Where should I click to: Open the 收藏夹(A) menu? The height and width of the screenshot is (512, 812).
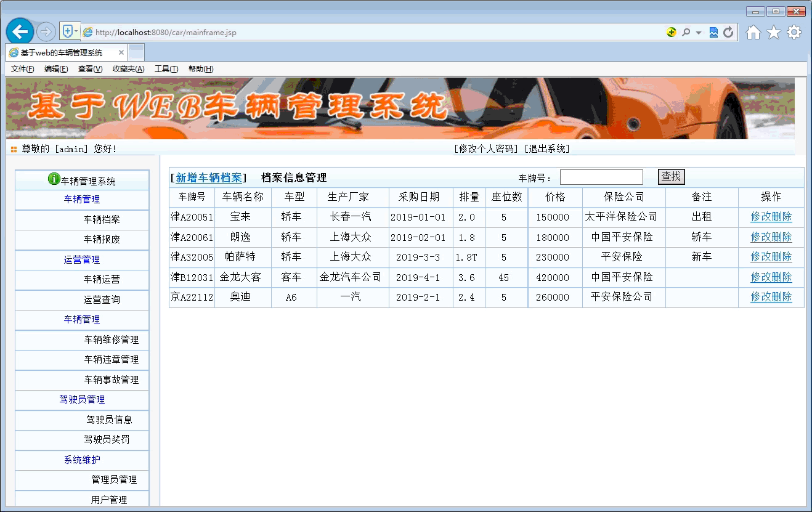pyautogui.click(x=128, y=69)
